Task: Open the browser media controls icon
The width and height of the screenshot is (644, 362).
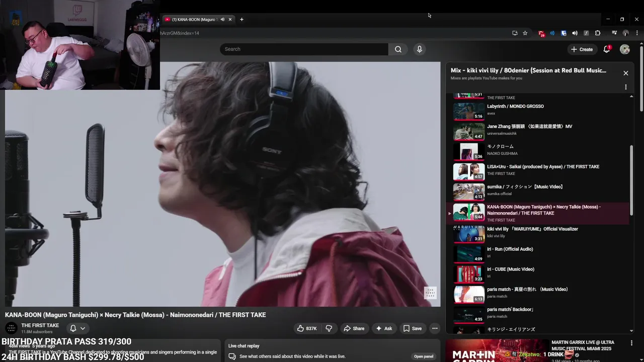Action: click(x=614, y=33)
